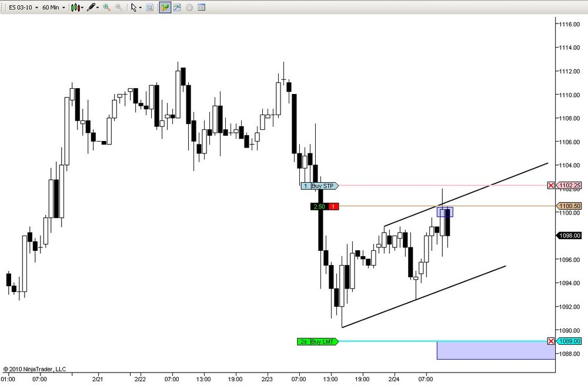Select the shaded region below Buy LMT line

click(496, 350)
